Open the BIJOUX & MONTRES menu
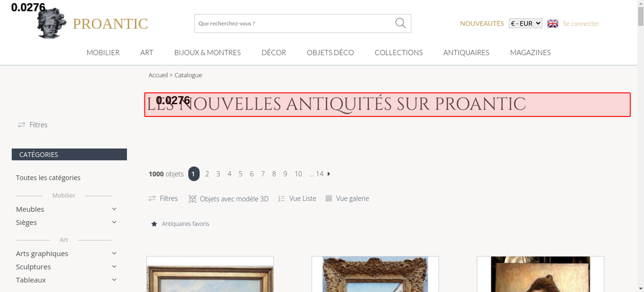The image size is (644, 292). tap(207, 52)
